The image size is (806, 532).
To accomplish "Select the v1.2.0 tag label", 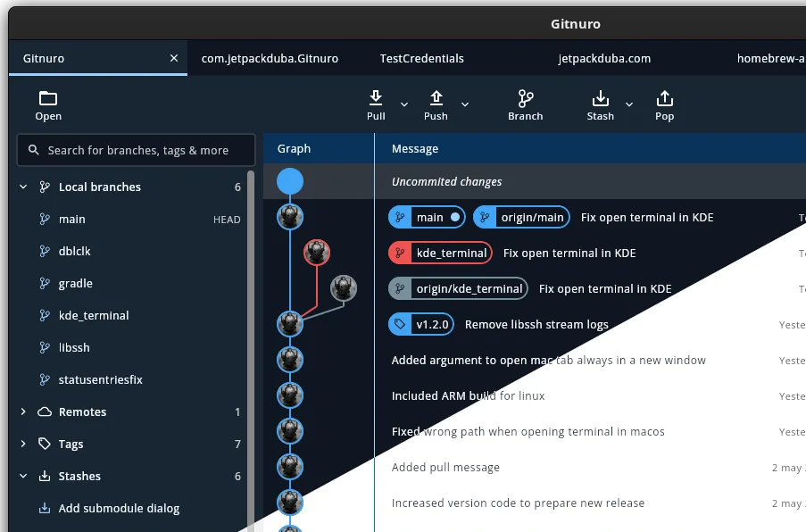I will 421,324.
